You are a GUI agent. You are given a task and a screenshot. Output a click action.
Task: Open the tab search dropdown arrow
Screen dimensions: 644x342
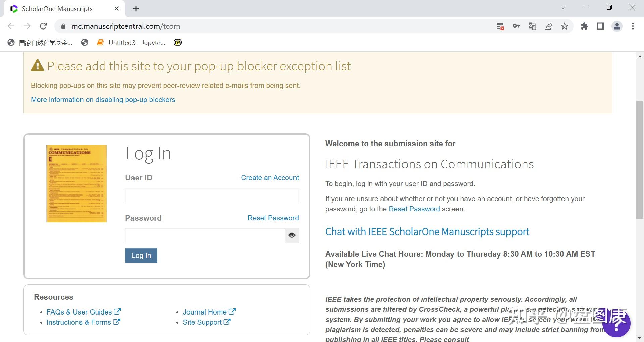pos(563,7)
